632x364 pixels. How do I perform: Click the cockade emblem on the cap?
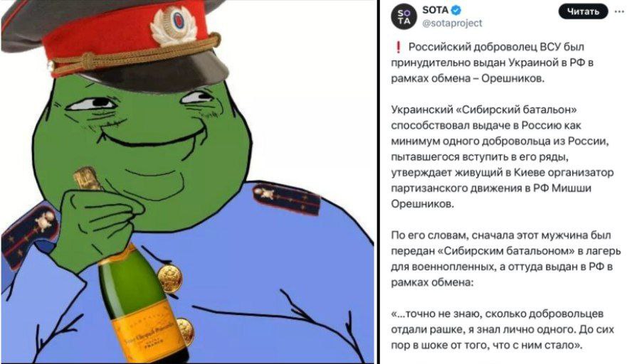click(x=174, y=26)
